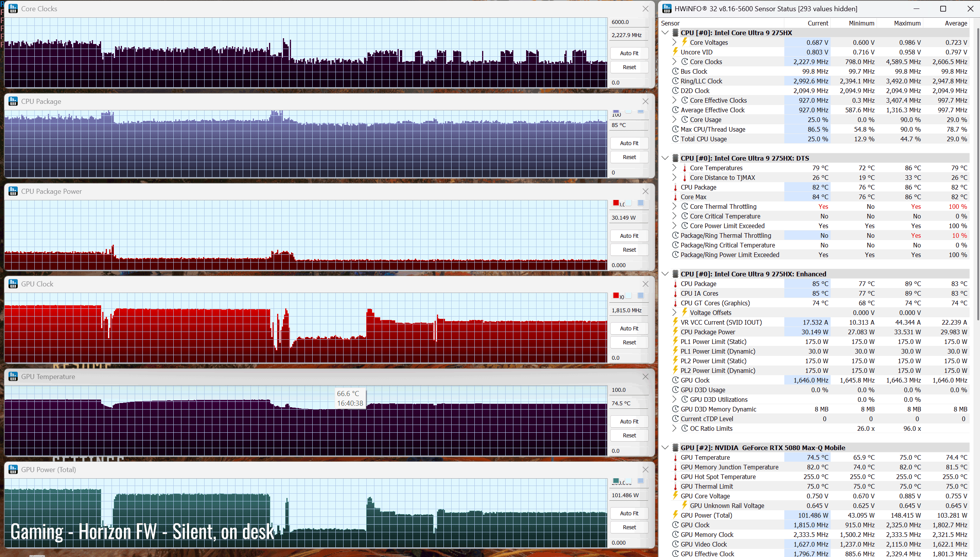Click the HWiNFO Sensor Status title bar icon
The height and width of the screenshot is (557, 980).
[667, 8]
